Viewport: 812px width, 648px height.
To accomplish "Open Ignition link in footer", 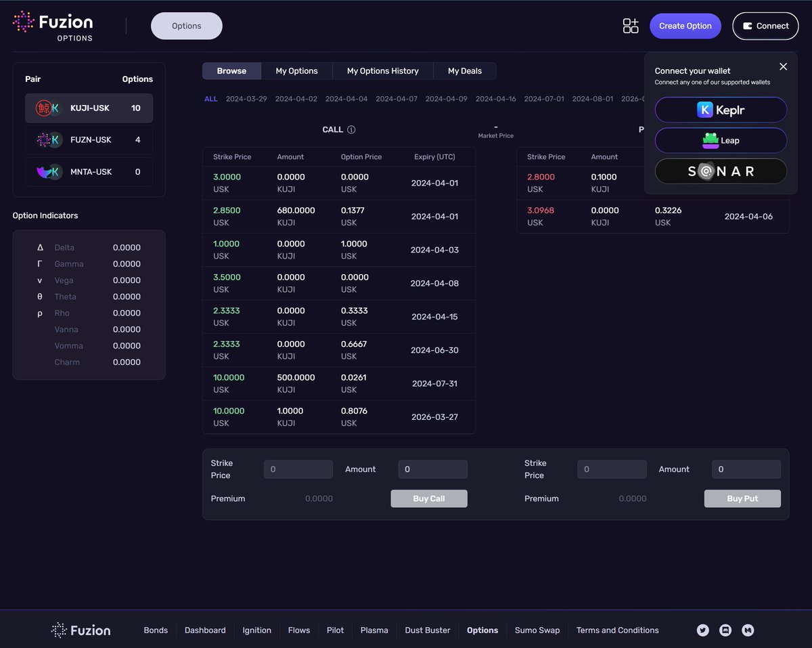I will pyautogui.click(x=257, y=630).
